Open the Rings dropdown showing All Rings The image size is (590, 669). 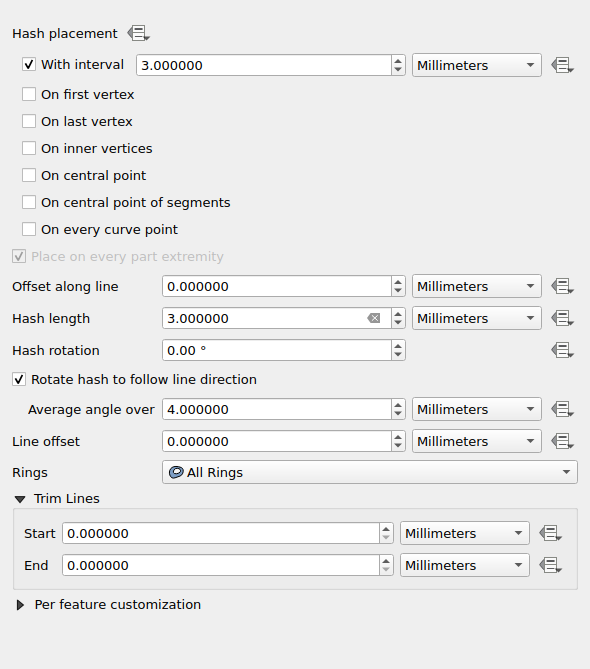coord(370,472)
